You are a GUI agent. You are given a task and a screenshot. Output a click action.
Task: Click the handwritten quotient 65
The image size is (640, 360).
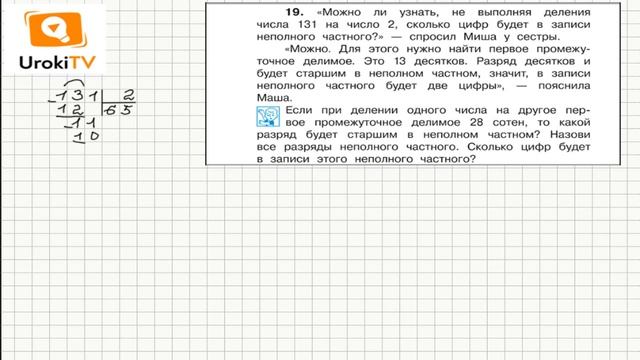(118, 110)
